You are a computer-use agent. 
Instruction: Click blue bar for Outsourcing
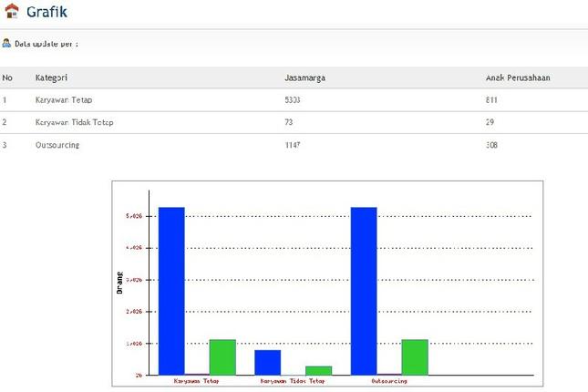point(364,290)
